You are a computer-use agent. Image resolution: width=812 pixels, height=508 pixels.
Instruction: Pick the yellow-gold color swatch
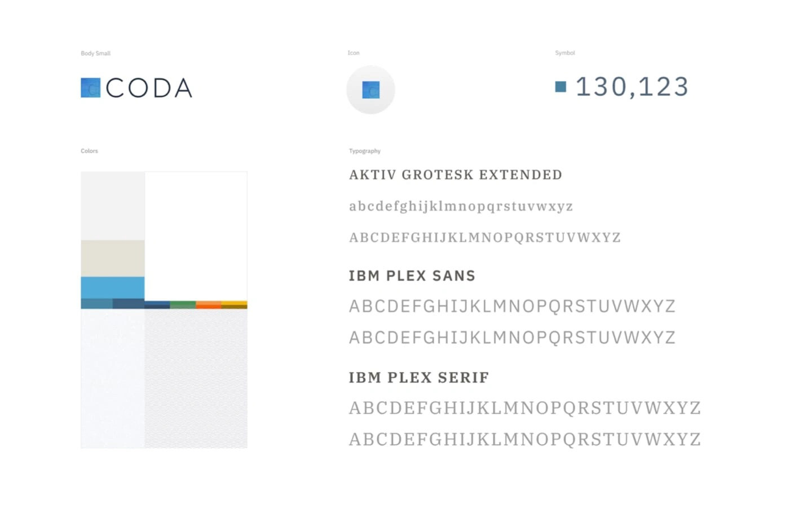point(234,305)
